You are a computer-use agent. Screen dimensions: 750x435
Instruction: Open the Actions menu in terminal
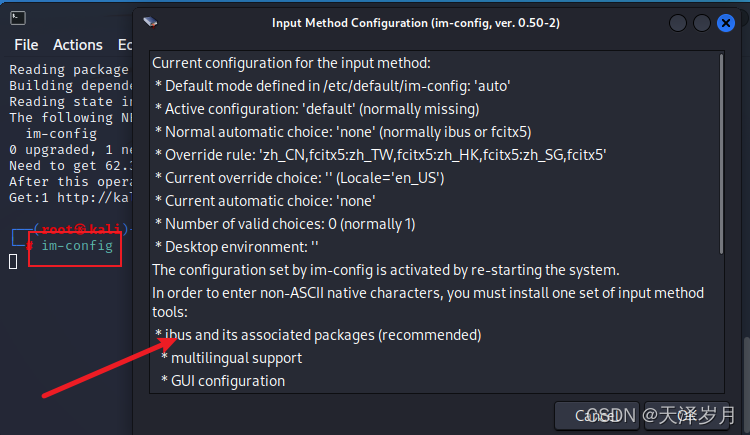(x=78, y=45)
